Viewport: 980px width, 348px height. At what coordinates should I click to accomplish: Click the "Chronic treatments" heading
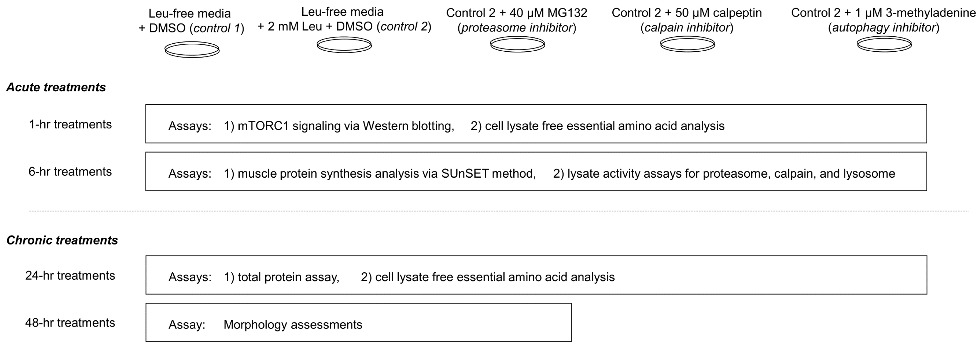(x=62, y=240)
